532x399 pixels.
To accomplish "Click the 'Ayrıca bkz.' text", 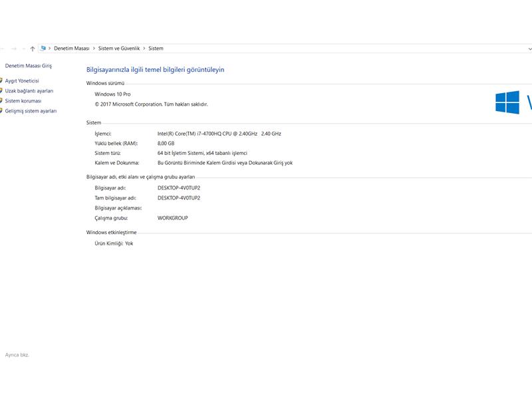I will tap(17, 355).
